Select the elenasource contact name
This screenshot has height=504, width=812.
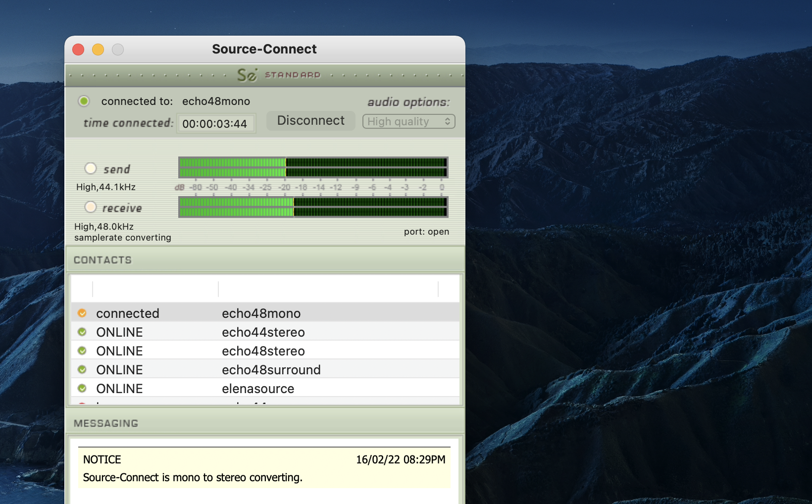[258, 389]
